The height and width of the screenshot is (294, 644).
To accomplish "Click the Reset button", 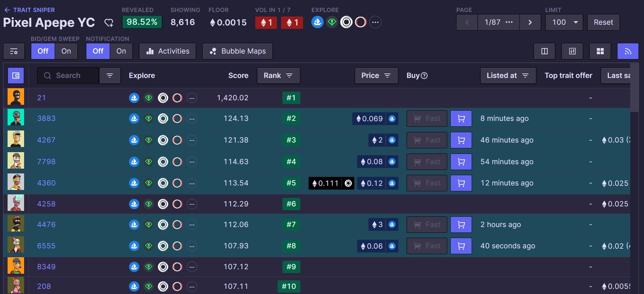I will (603, 22).
